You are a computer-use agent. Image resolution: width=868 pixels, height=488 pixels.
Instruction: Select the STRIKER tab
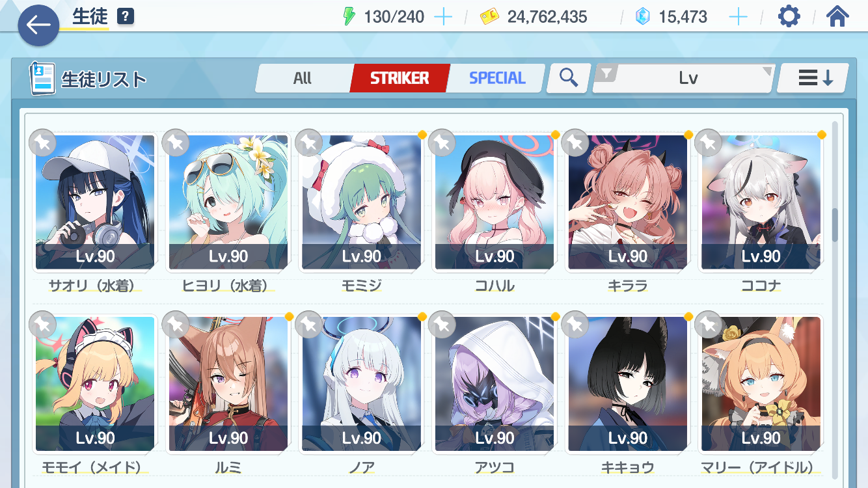(x=400, y=78)
